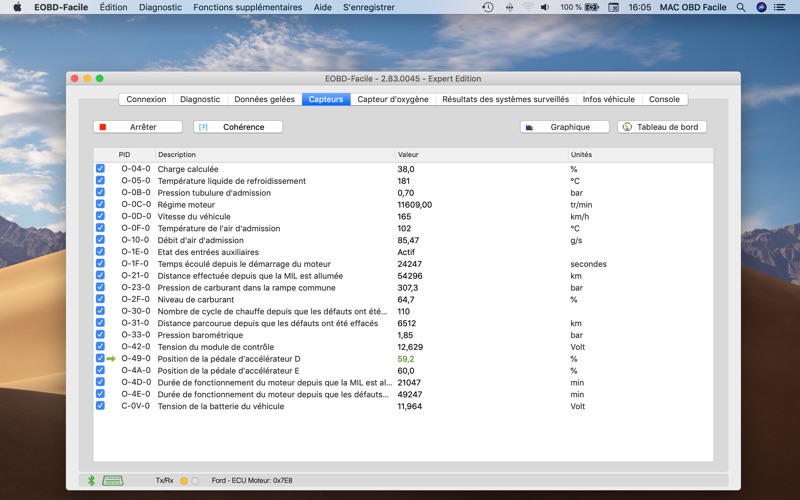The width and height of the screenshot is (800, 500).
Task: Click Temps écoulé depuis le démarrage row
Action: coord(403,264)
